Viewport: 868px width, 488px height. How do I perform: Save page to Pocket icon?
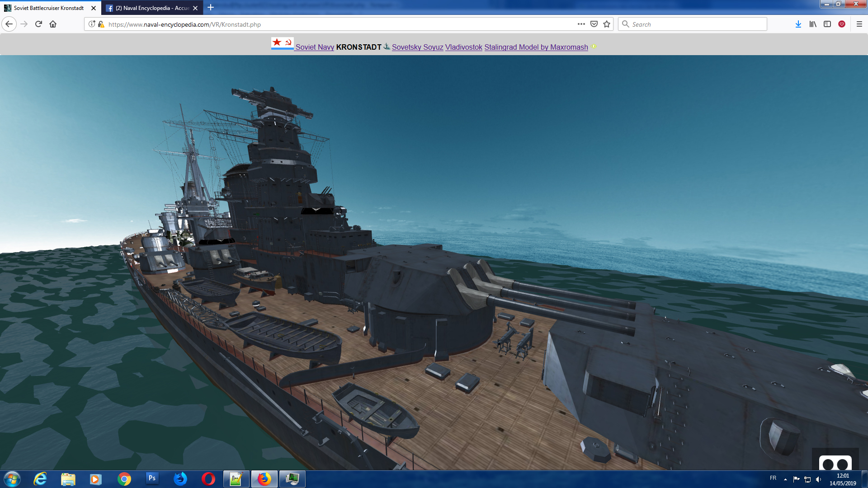[594, 24]
